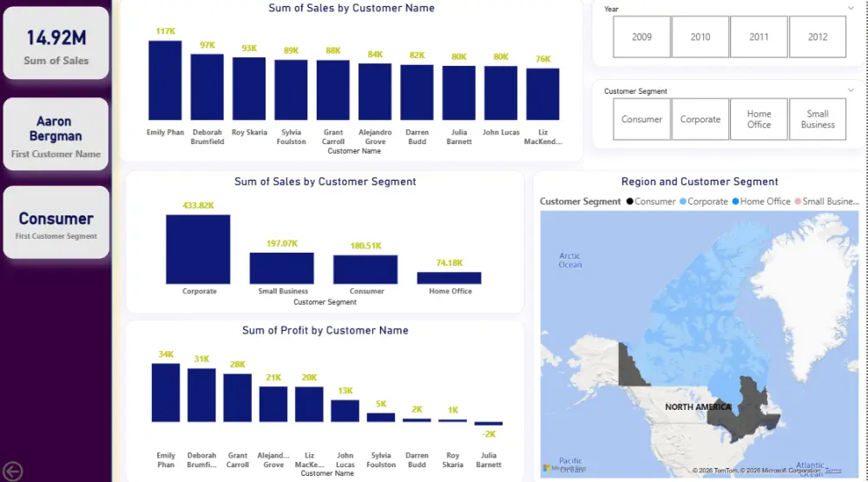Screen dimensions: 868x482
Task: Select Darren Budd's 82K sales bar
Action: (x=417, y=93)
